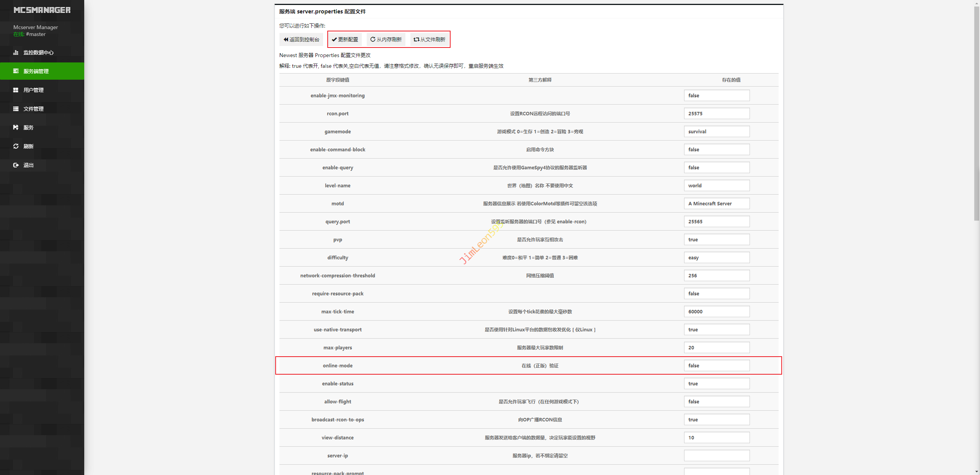Reload with 从文件刷新 button
Screen dimensions: 980x475
click(430, 39)
